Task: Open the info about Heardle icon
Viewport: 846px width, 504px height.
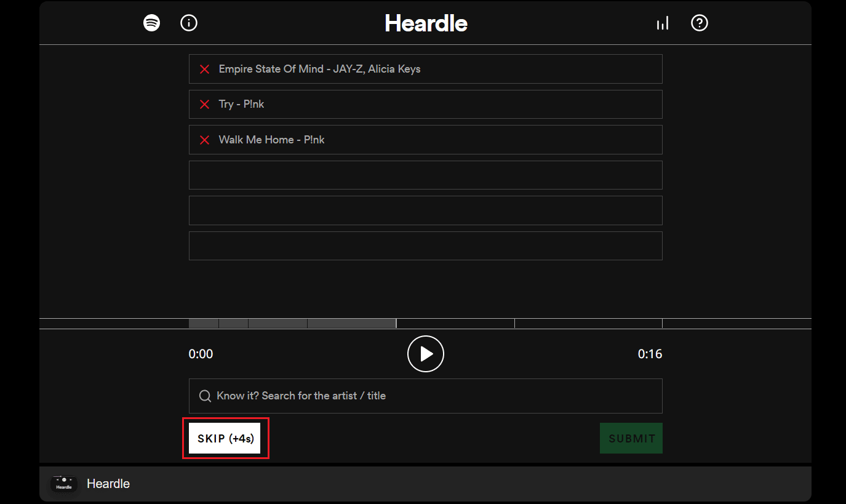Action: tap(188, 23)
